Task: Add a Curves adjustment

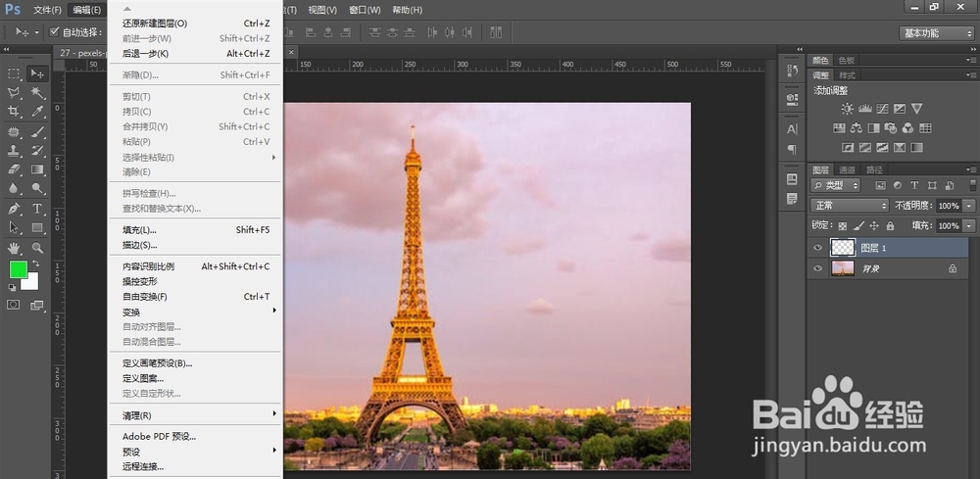Action: click(x=882, y=109)
